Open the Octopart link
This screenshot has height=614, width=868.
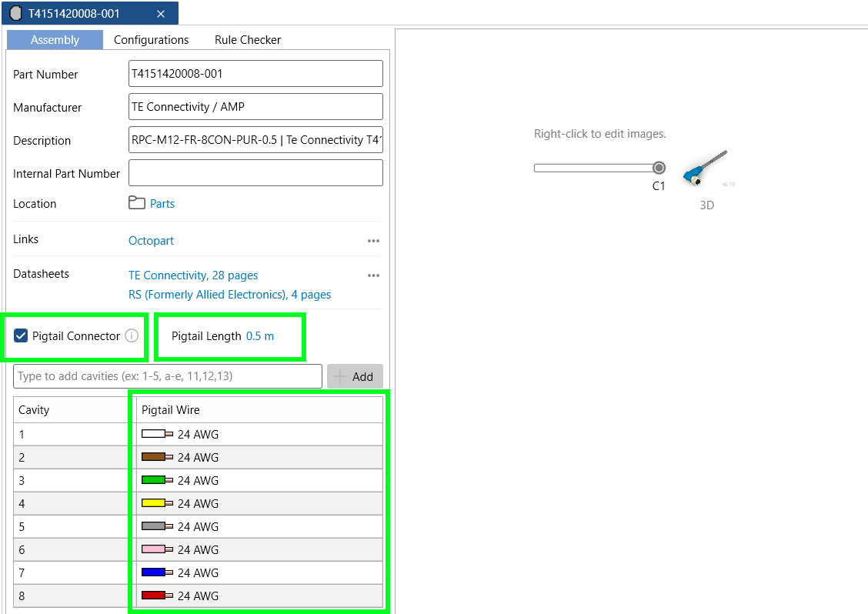(x=151, y=241)
